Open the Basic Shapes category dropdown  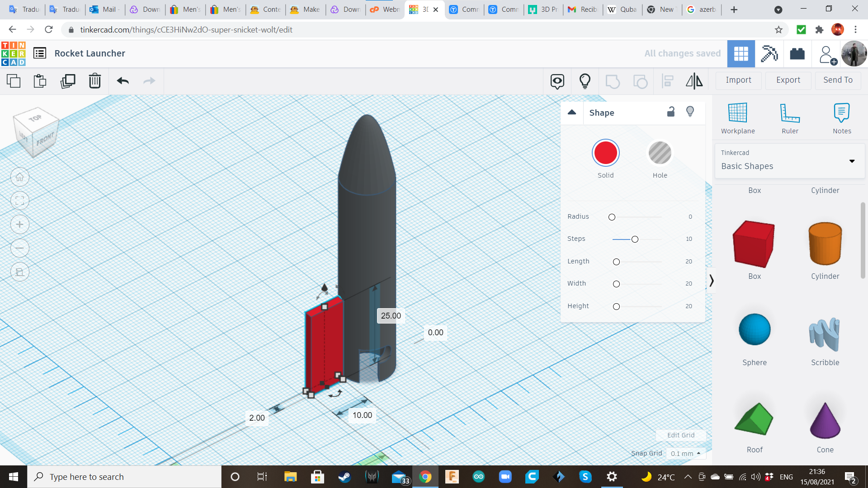pos(789,161)
